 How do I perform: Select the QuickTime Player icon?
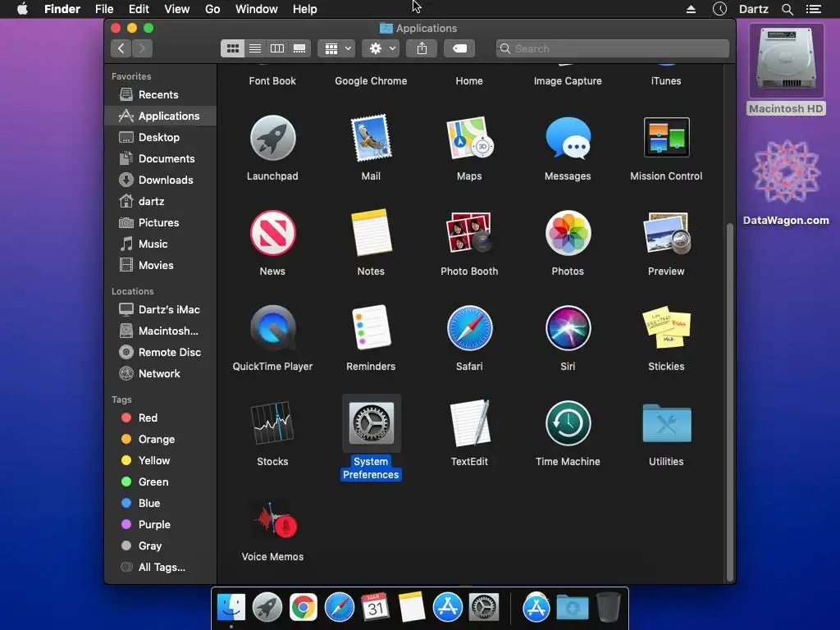click(272, 328)
